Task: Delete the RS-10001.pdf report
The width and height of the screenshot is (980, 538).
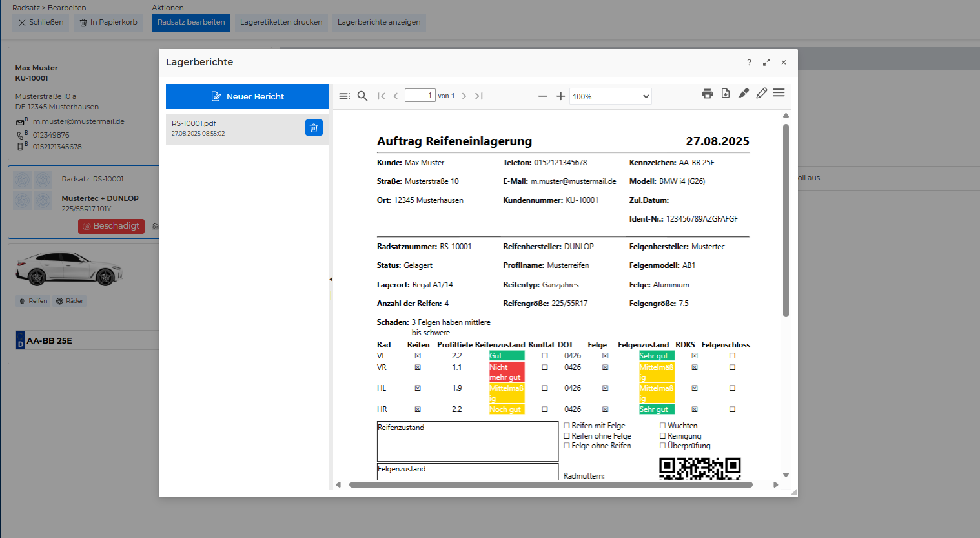Action: pyautogui.click(x=314, y=128)
